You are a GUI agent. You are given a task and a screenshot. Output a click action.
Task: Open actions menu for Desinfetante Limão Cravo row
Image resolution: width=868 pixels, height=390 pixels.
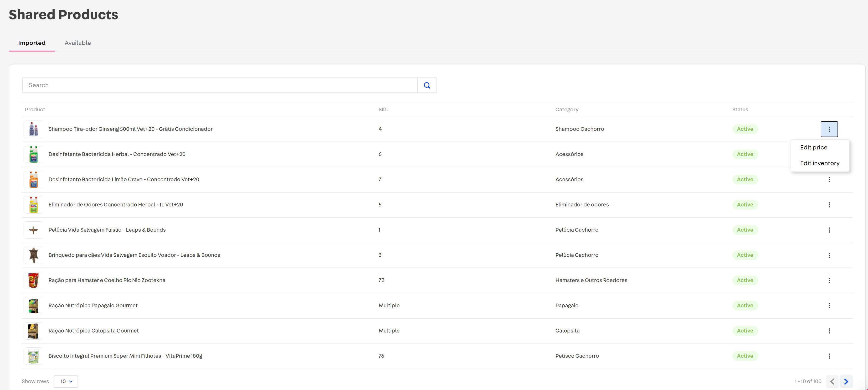pos(829,180)
